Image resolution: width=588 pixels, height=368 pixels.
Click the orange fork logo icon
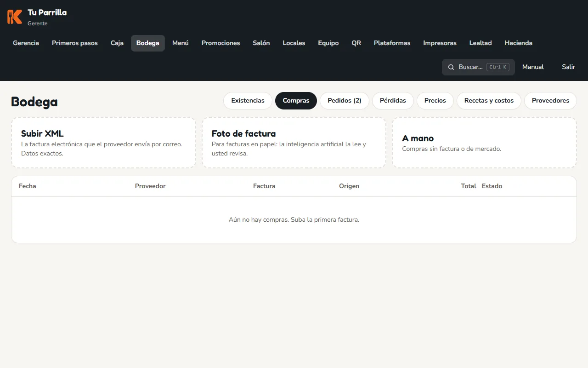pyautogui.click(x=15, y=17)
